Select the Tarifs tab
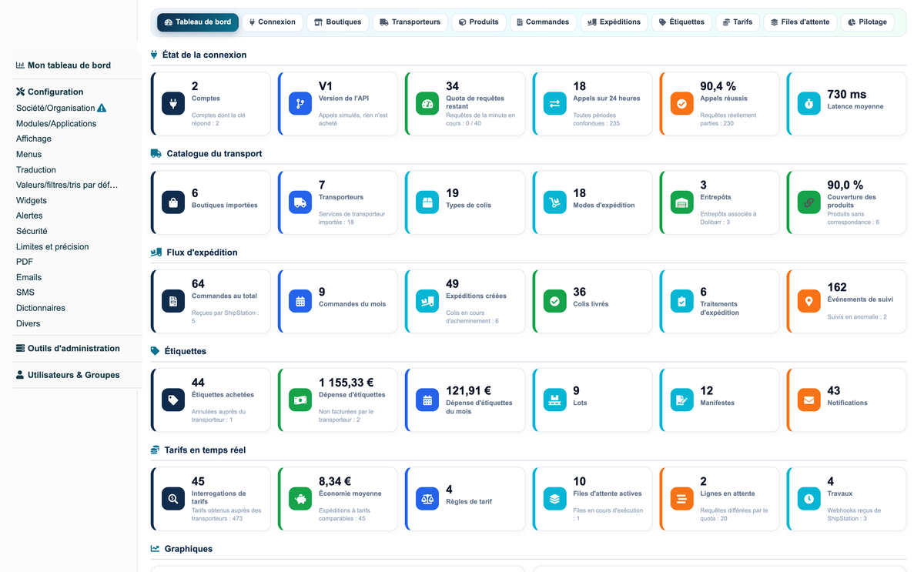The height and width of the screenshot is (572, 924). pyautogui.click(x=738, y=22)
